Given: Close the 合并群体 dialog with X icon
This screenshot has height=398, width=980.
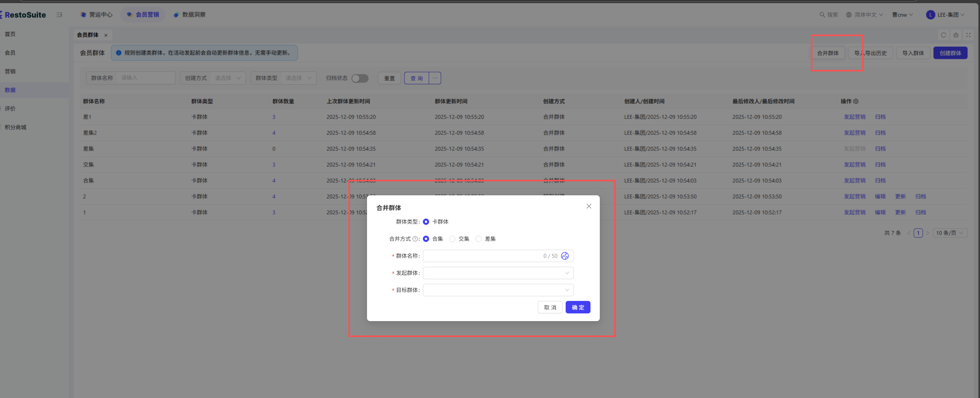Looking at the screenshot, I should (589, 206).
